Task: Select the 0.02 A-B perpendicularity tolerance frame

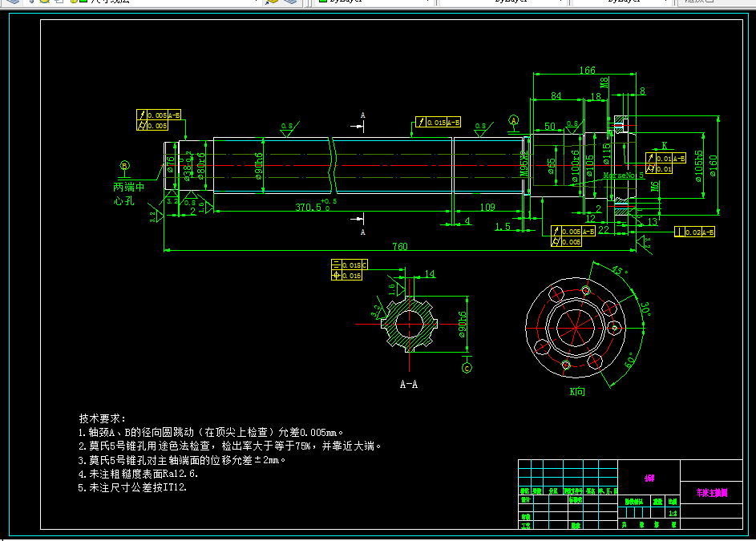Action: click(x=695, y=232)
